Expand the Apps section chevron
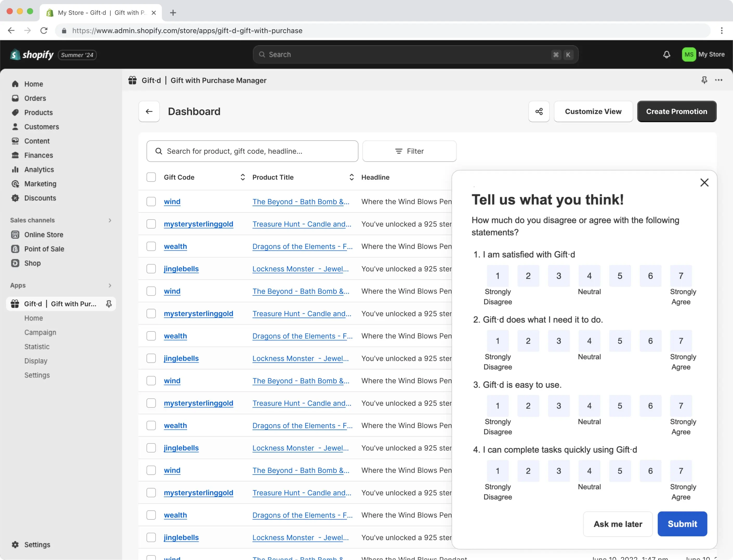The image size is (733, 560). 110,286
